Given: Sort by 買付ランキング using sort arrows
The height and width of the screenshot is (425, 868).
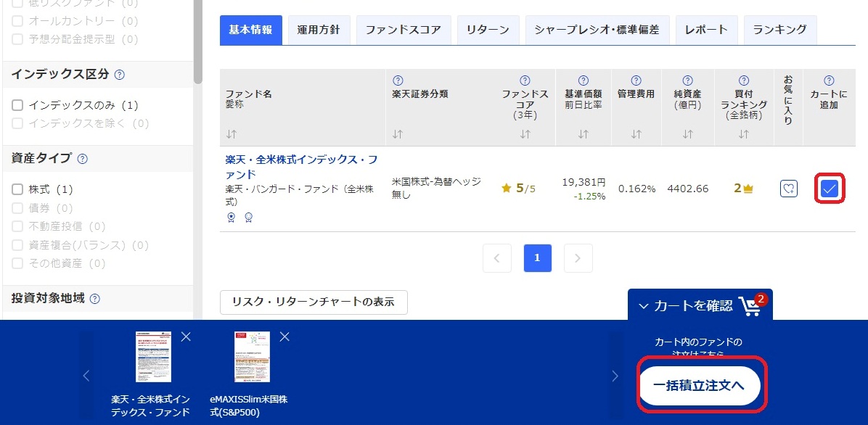Looking at the screenshot, I should pos(744,134).
